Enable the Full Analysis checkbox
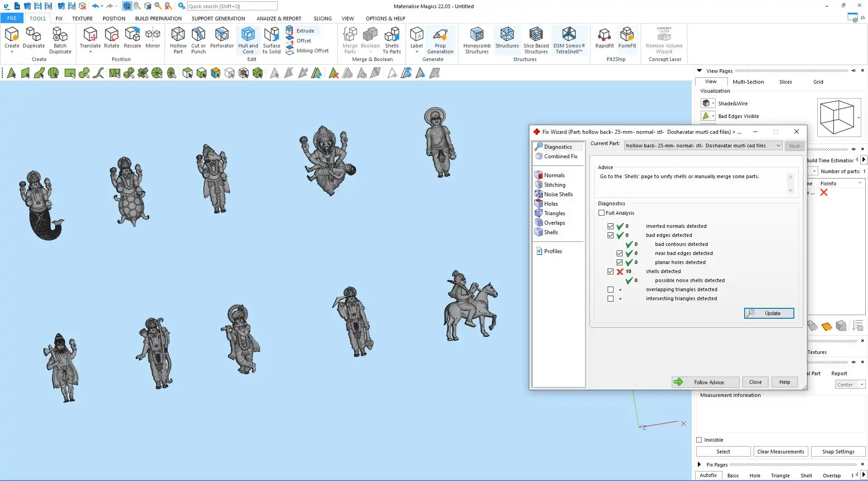This screenshot has height=481, width=868. pos(601,213)
